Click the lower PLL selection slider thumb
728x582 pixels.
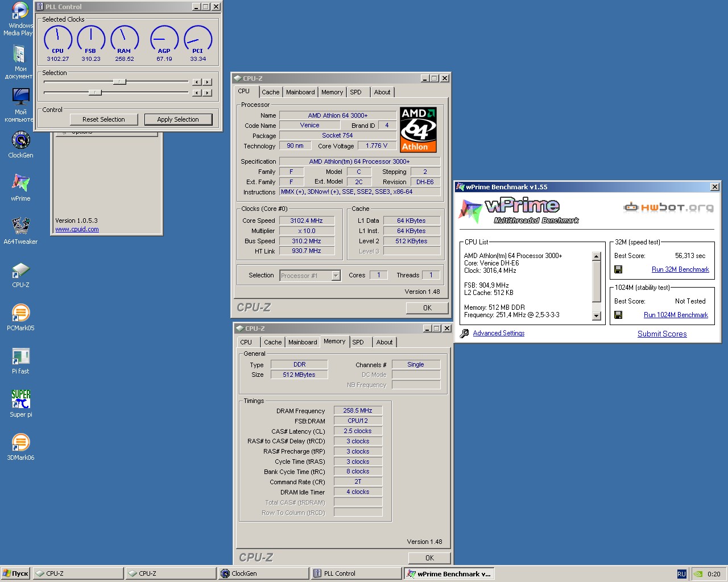(x=95, y=92)
